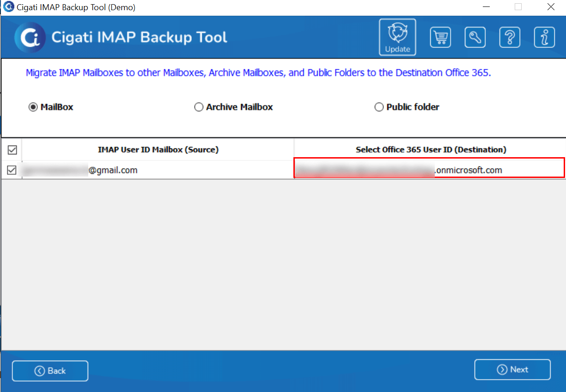Click the IMAP User ID Mailbox (Source) header

(x=158, y=150)
